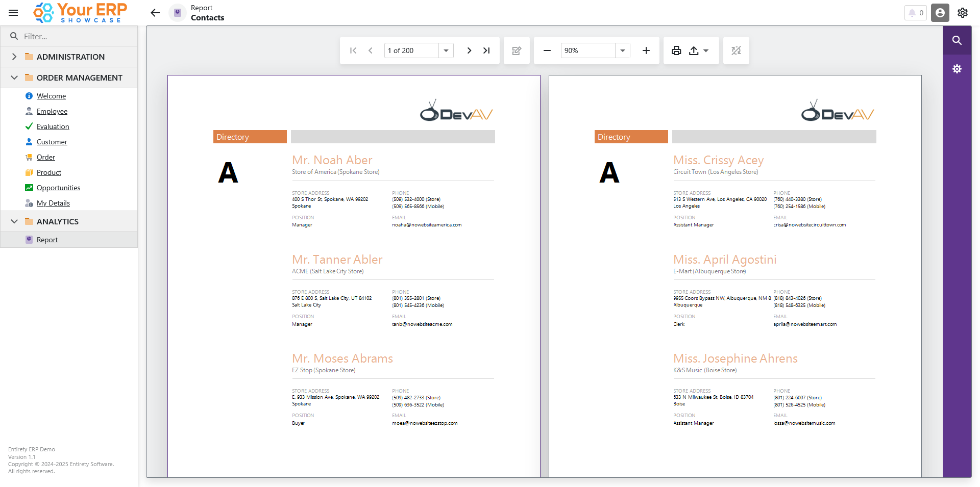Open the 90% zoom level dropdown
The width and height of the screenshot is (980, 487).
click(623, 50)
